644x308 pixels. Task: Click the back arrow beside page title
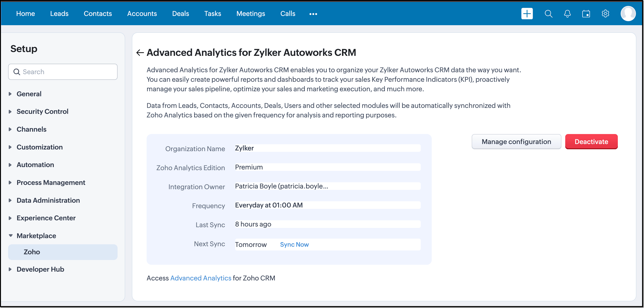140,53
